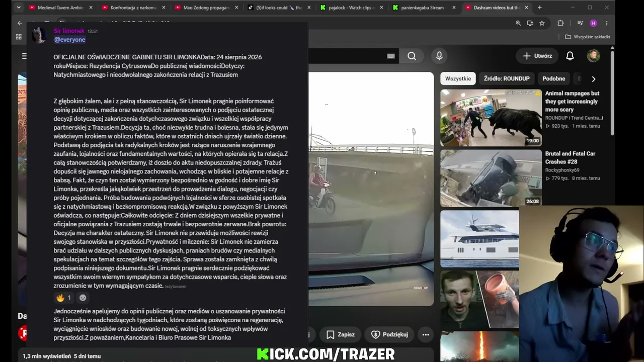Go back to the previous page

[x=20, y=23]
